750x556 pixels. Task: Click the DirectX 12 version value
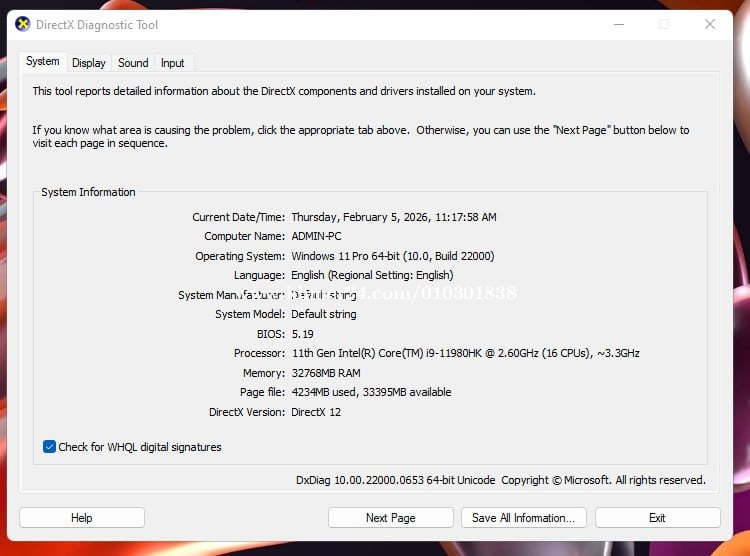(316, 412)
